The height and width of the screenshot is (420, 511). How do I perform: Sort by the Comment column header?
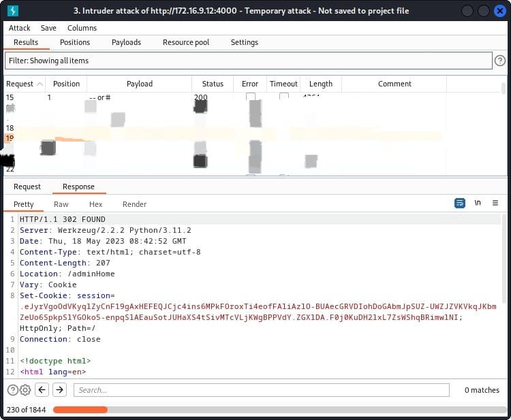(x=394, y=84)
